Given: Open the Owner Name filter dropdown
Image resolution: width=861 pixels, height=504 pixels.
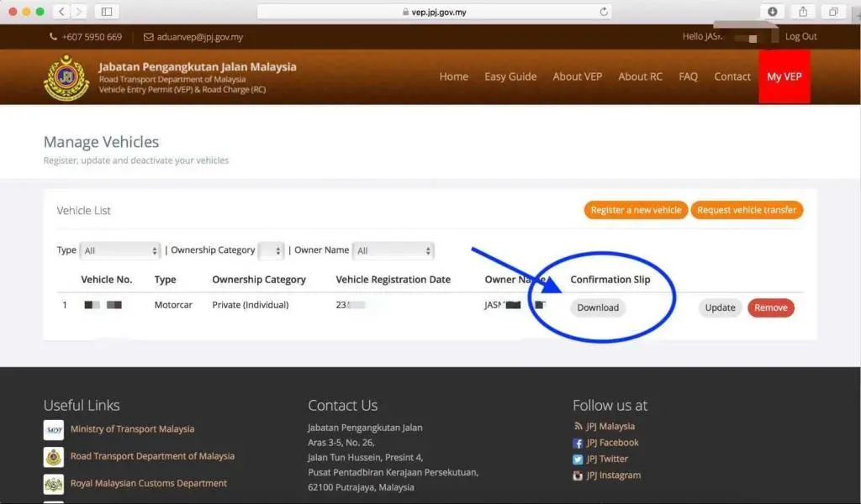Looking at the screenshot, I should point(393,250).
